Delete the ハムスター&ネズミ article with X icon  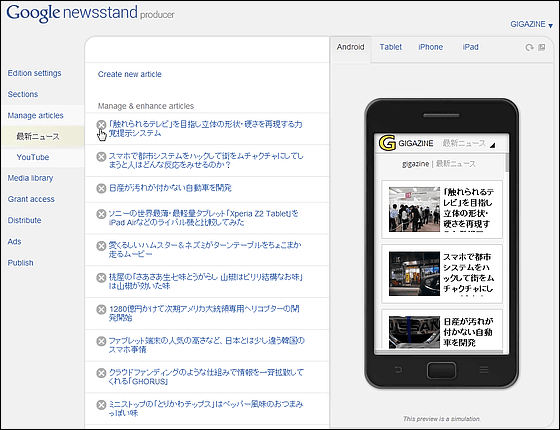[x=101, y=246]
